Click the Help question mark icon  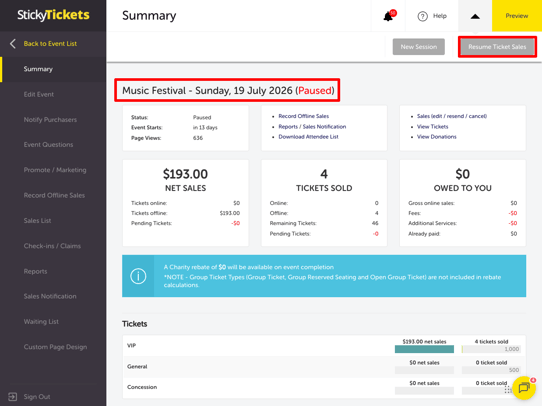click(422, 16)
